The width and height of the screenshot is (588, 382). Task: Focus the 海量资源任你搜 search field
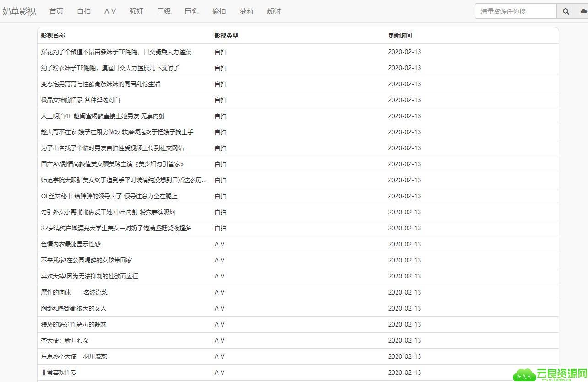pyautogui.click(x=516, y=11)
